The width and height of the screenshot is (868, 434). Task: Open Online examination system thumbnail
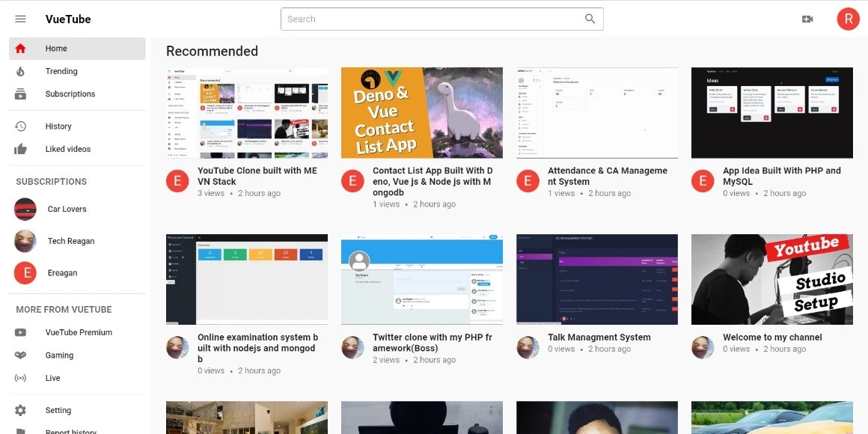pyautogui.click(x=247, y=280)
